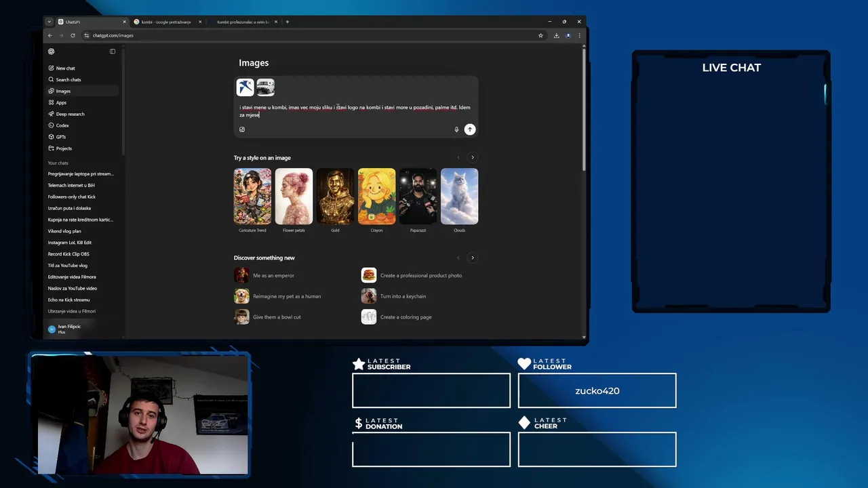Choose the Caricature Trend style
Screen dimensions: 868x488
coord(252,197)
